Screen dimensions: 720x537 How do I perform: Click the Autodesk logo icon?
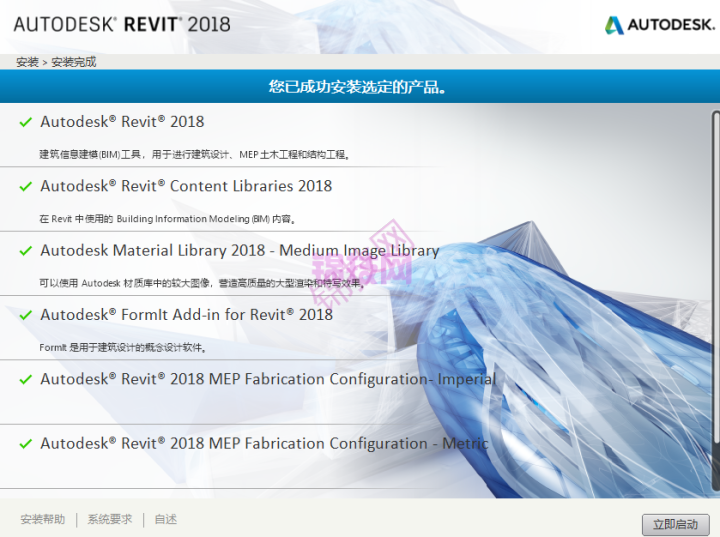tap(614, 25)
